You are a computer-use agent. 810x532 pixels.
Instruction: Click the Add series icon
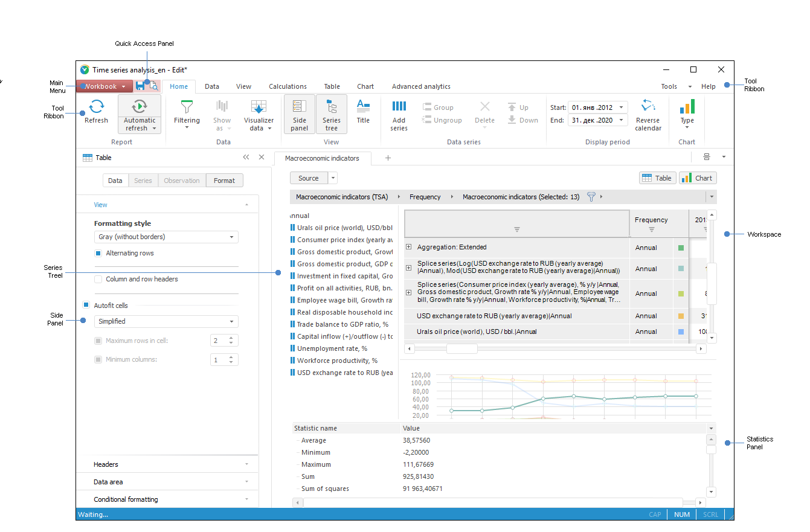pyautogui.click(x=399, y=107)
